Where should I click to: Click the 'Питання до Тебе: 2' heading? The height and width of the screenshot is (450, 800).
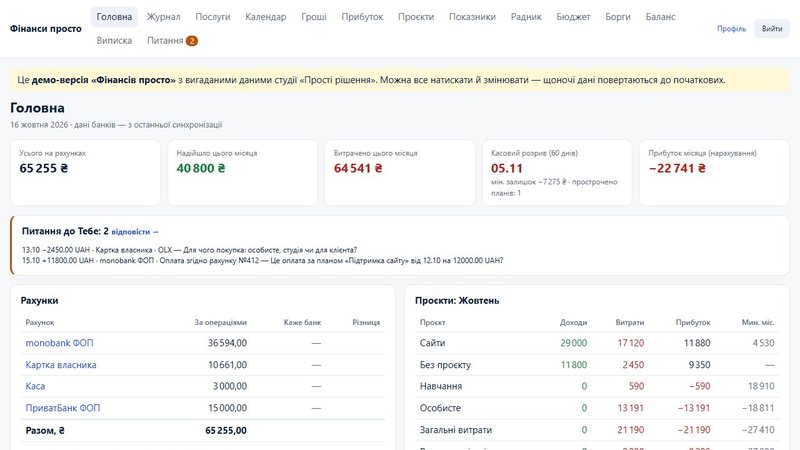65,231
